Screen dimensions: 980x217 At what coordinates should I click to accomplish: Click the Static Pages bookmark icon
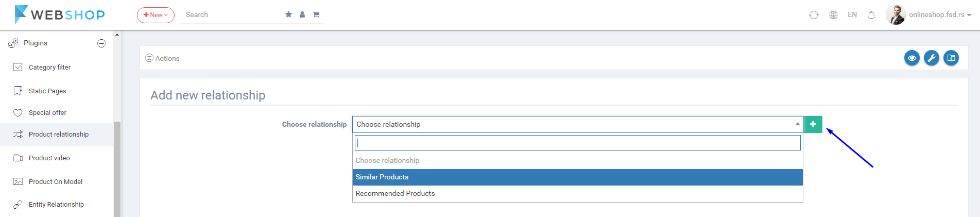[x=18, y=91]
